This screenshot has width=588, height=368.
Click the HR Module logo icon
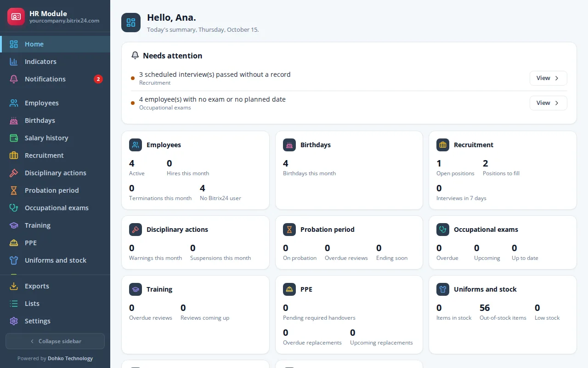[16, 17]
